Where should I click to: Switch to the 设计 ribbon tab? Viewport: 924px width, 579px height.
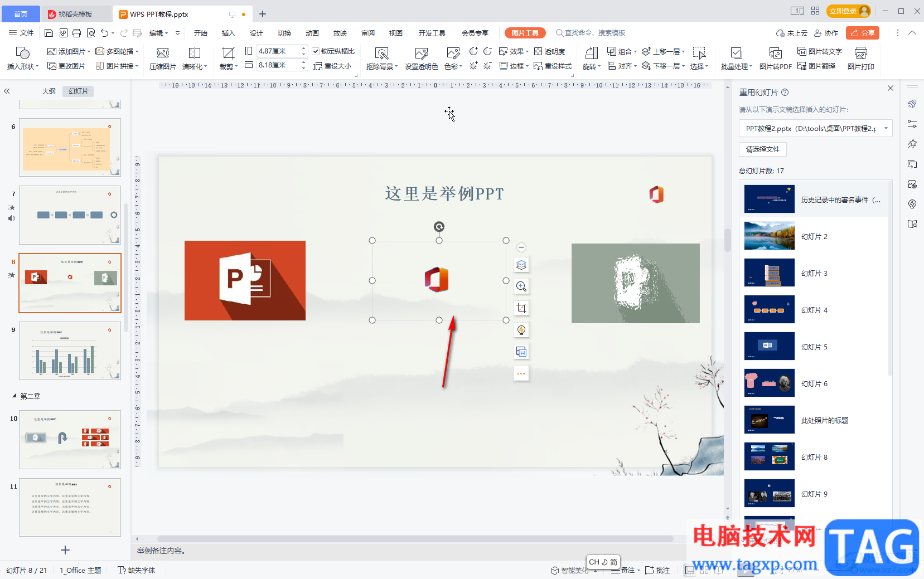[257, 33]
